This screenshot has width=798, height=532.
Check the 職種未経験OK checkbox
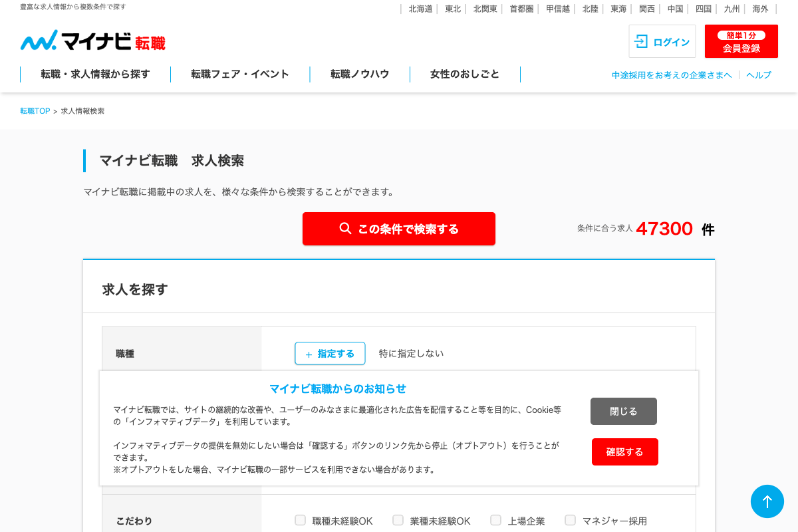[x=301, y=520]
